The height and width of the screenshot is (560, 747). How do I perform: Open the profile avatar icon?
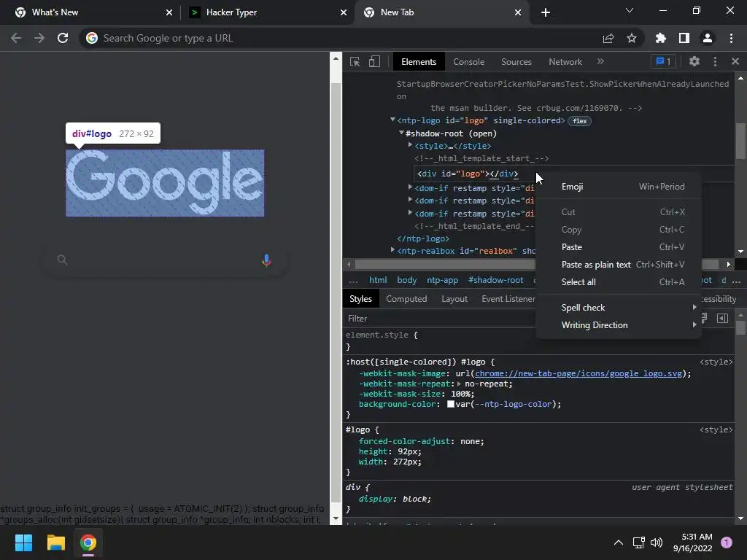[x=708, y=38]
